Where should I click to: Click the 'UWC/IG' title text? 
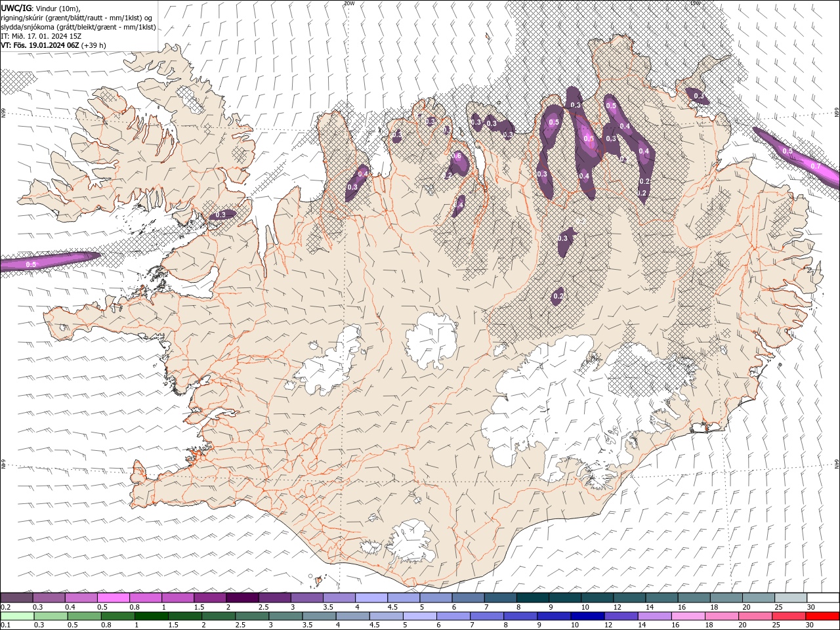[16, 8]
